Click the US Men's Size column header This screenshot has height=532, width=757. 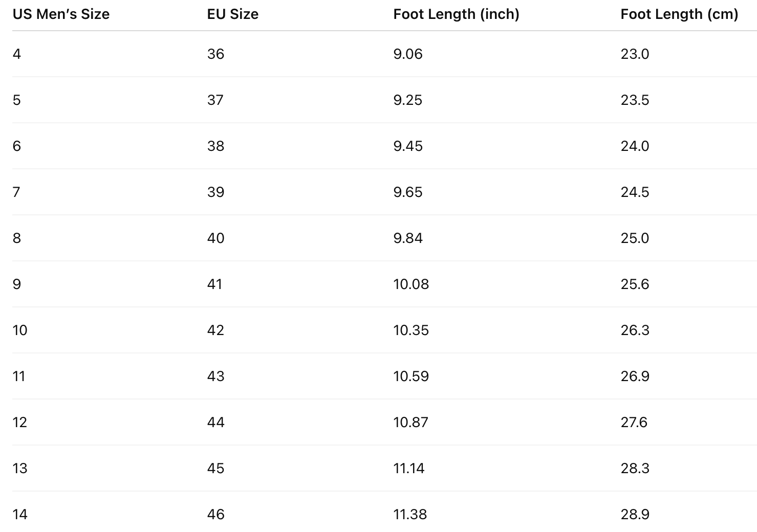tap(61, 14)
